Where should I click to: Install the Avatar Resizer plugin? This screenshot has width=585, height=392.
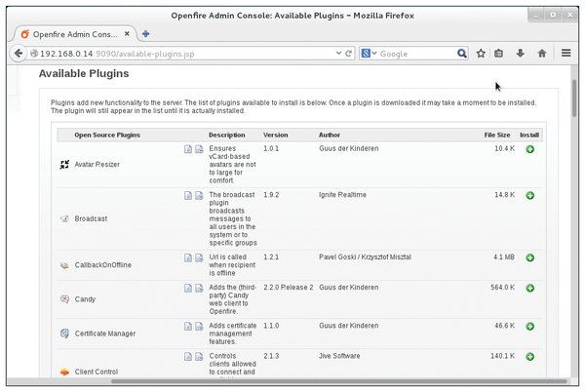[x=529, y=149]
